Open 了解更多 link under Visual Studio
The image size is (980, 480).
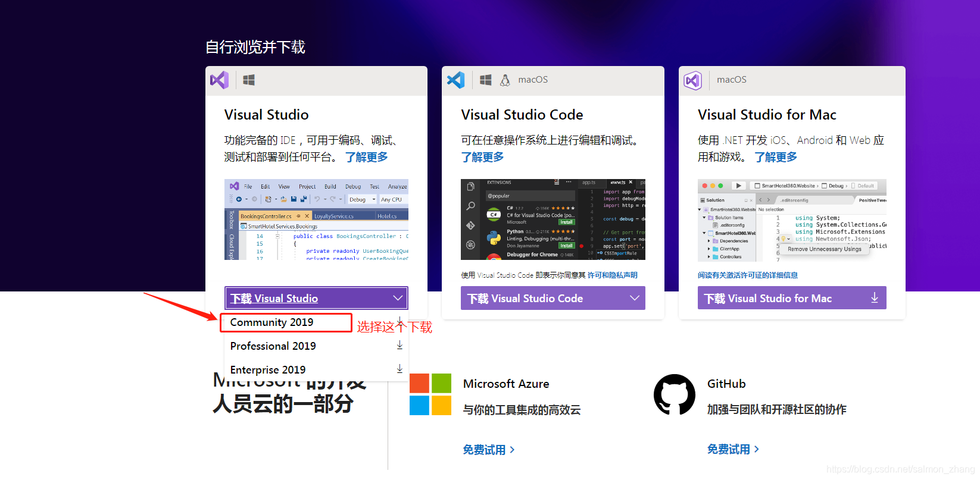[367, 157]
